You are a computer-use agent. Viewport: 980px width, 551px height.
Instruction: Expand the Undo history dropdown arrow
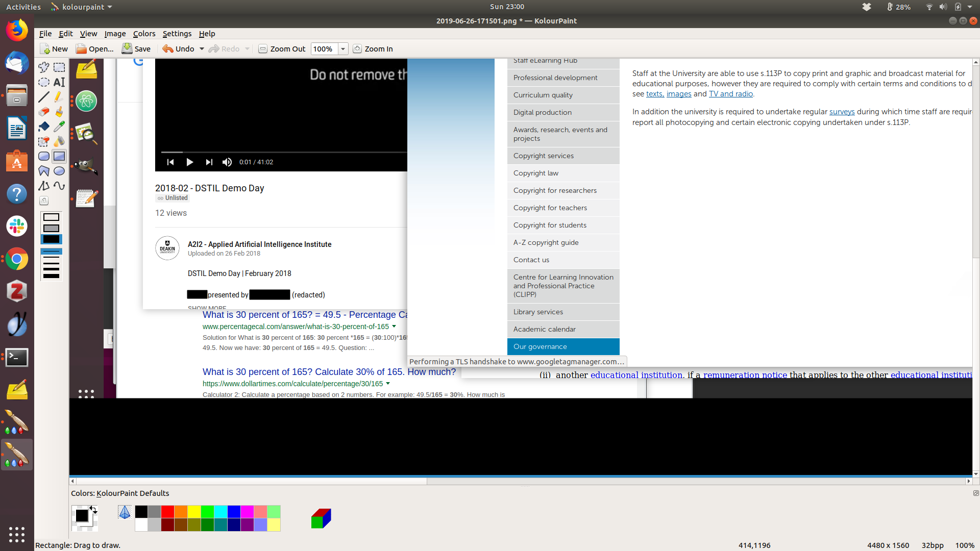tap(202, 49)
